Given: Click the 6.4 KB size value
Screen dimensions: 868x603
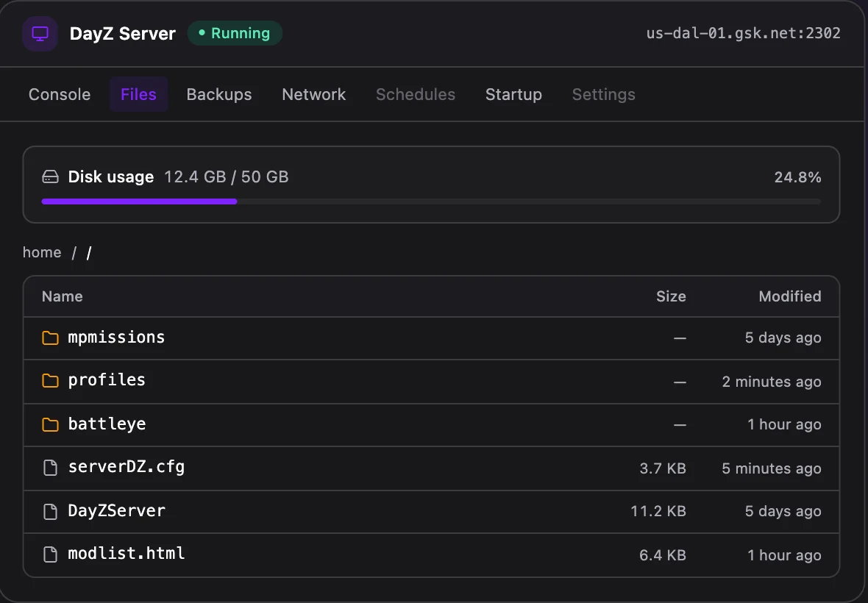Looking at the screenshot, I should 663,555.
